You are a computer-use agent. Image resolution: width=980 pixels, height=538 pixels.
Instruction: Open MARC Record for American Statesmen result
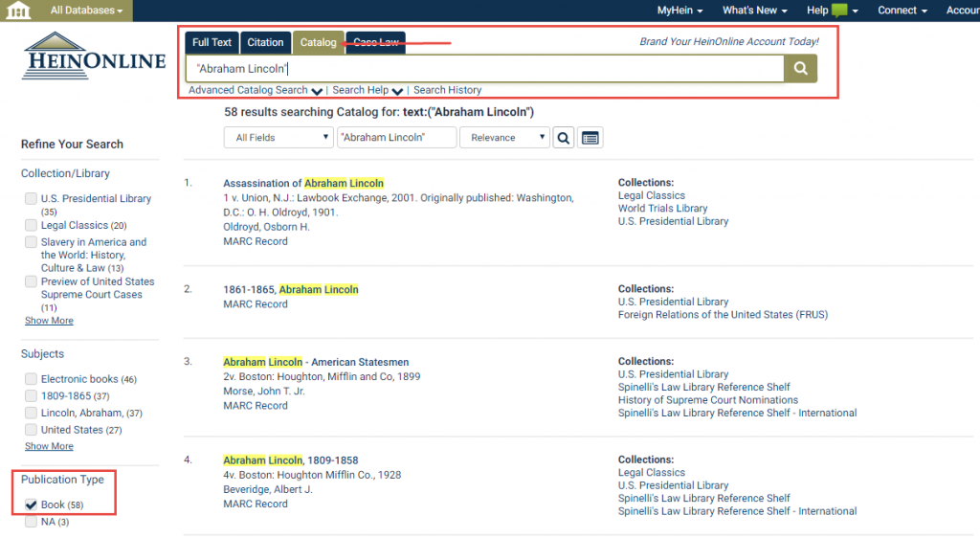point(256,406)
